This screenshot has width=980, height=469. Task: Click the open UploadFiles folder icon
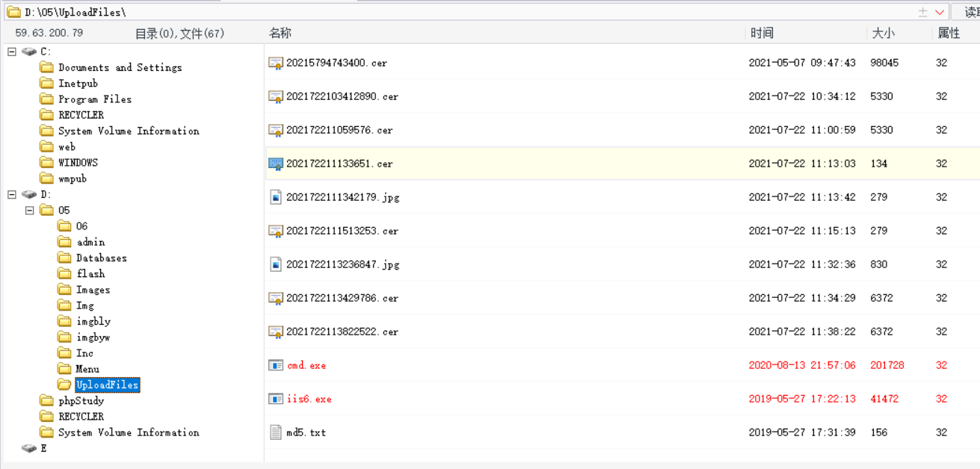click(64, 385)
